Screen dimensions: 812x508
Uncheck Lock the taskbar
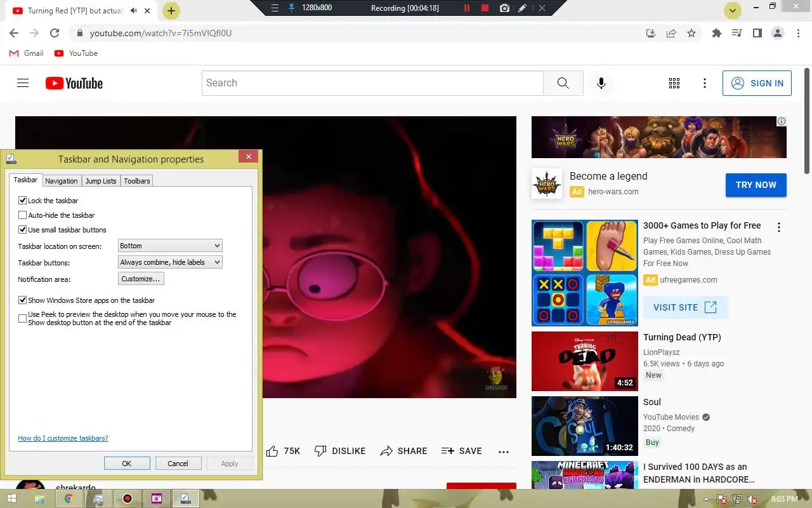[22, 201]
